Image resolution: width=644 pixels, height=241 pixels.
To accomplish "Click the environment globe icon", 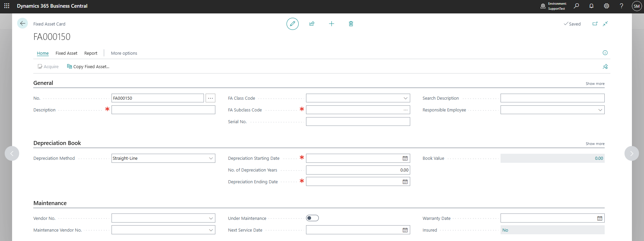I will tap(543, 6).
